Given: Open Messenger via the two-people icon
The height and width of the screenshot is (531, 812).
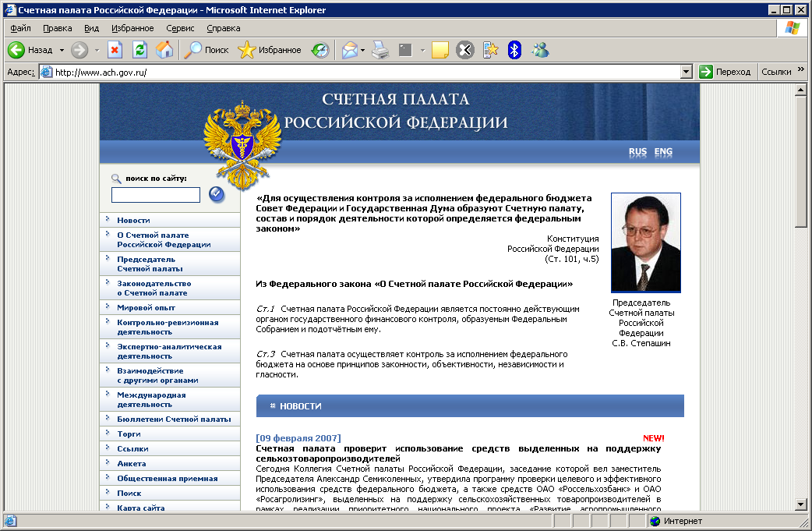Looking at the screenshot, I should pos(539,50).
